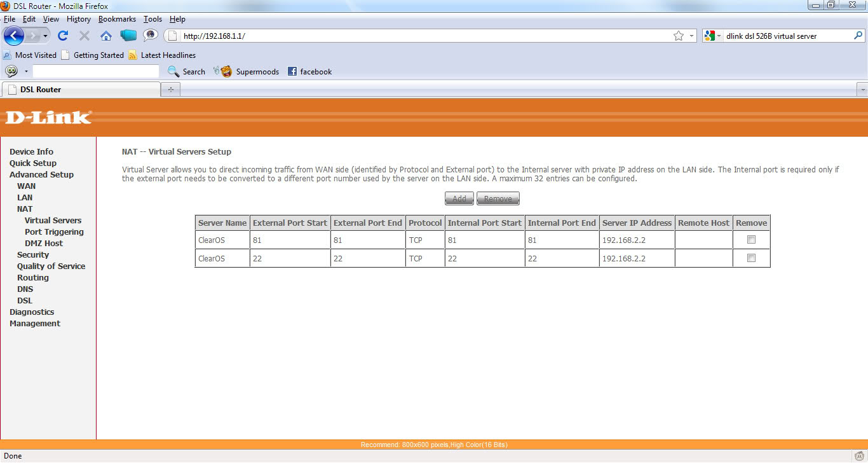Click the Home icon in the navigation toolbar
This screenshot has height=463, width=868.
coord(105,36)
